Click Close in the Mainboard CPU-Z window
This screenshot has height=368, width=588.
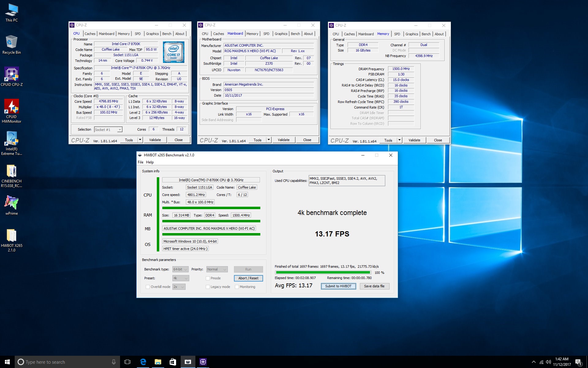point(307,140)
